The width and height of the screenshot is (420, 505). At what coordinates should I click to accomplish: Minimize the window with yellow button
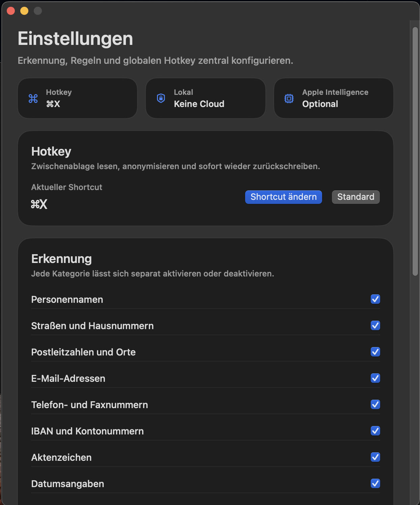click(24, 11)
